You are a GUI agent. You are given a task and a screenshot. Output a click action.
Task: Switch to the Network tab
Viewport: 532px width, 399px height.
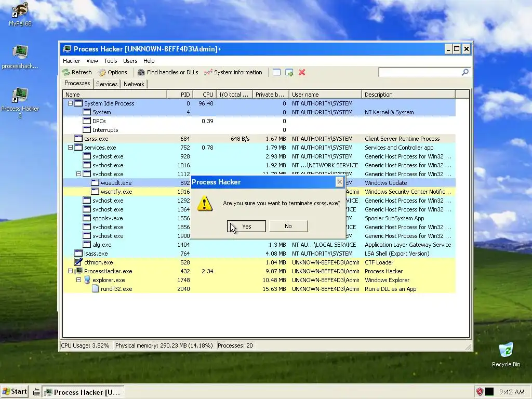[134, 84]
